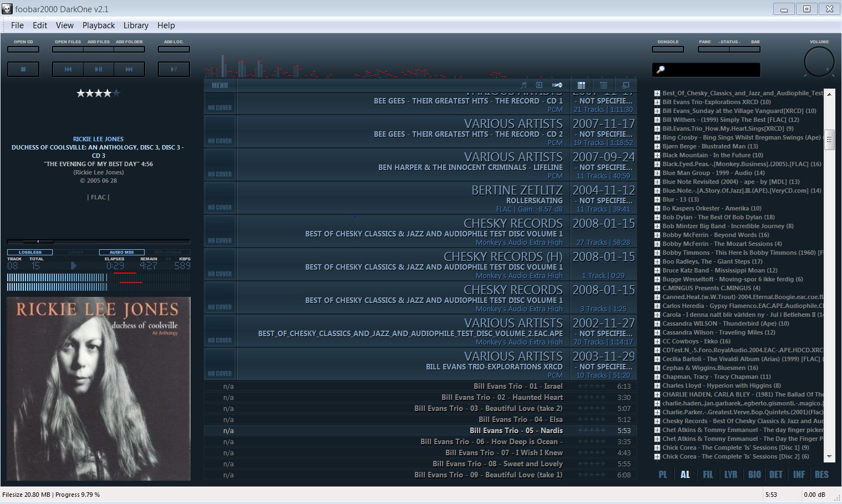
Task: Click the Open Files button
Action: coord(68,49)
